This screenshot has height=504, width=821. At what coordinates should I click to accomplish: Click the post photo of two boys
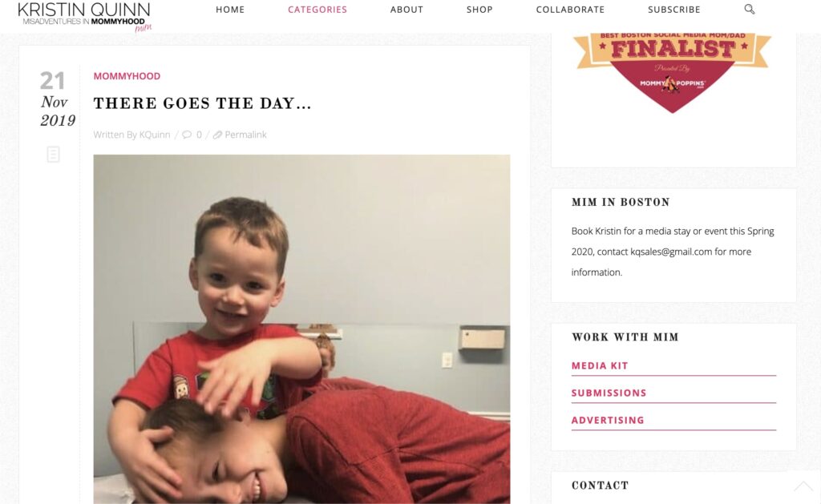301,329
